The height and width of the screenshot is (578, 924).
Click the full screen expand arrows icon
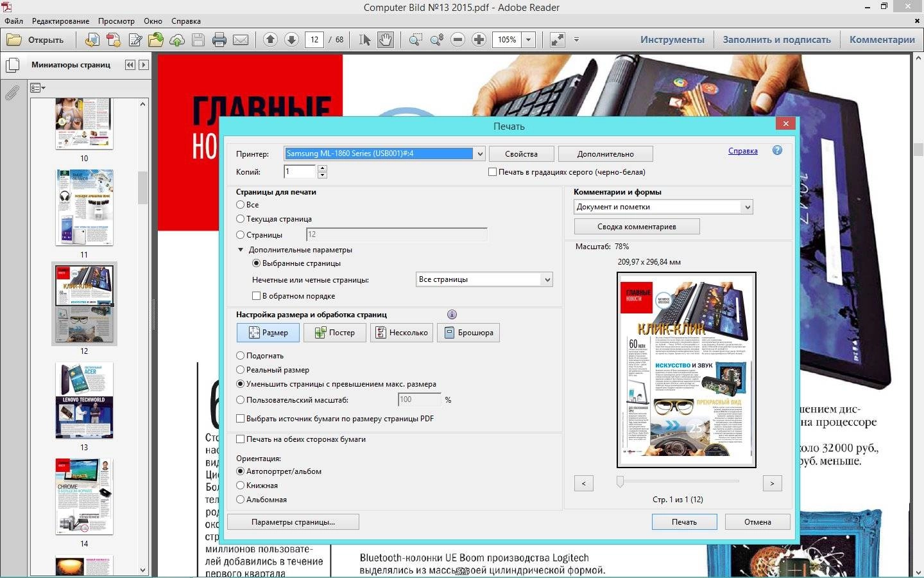(558, 40)
